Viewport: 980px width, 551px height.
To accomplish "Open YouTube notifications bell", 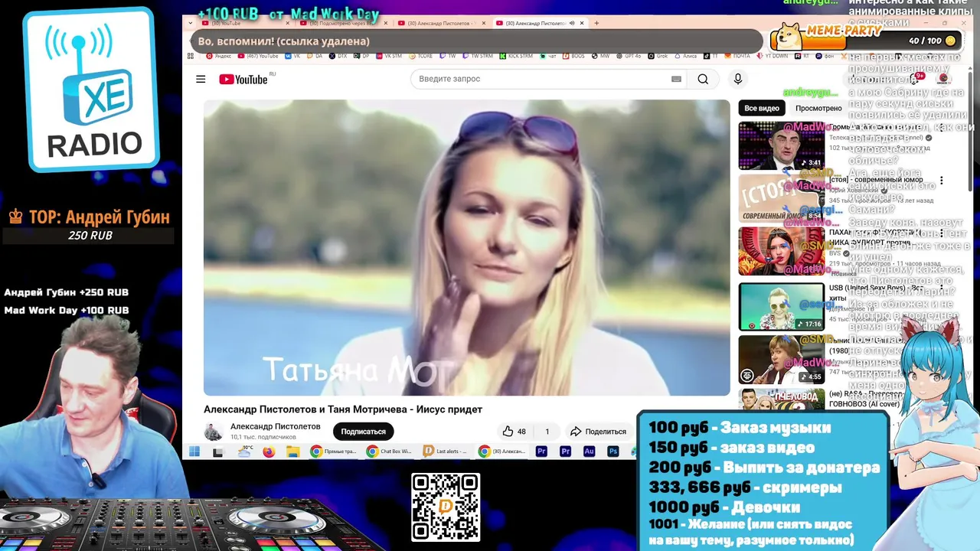I will (x=914, y=79).
